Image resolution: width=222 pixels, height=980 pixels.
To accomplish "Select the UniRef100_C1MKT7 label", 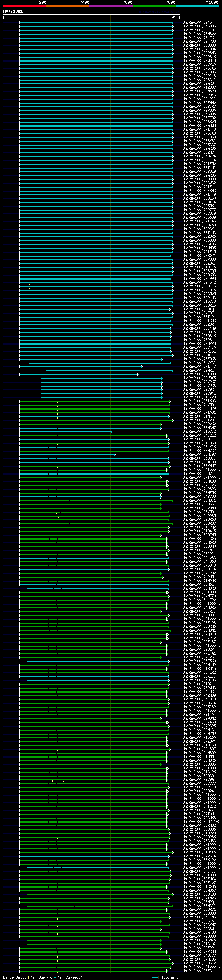I will 199,416.
